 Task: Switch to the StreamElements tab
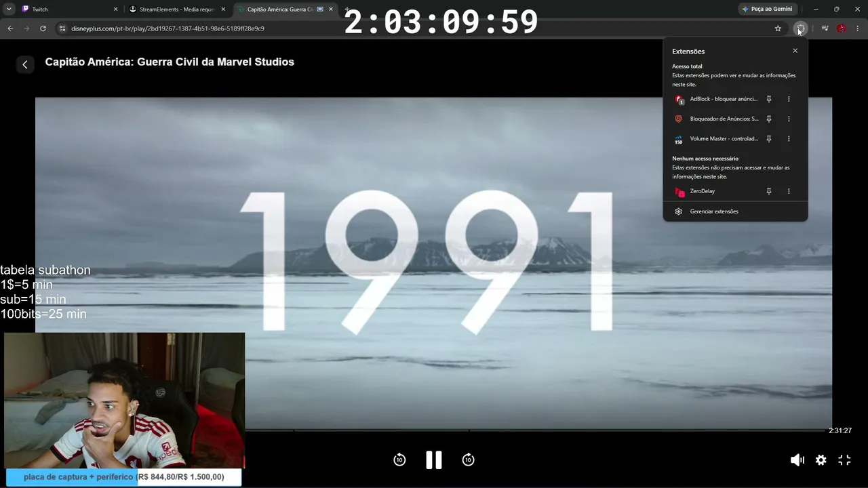[x=178, y=9]
